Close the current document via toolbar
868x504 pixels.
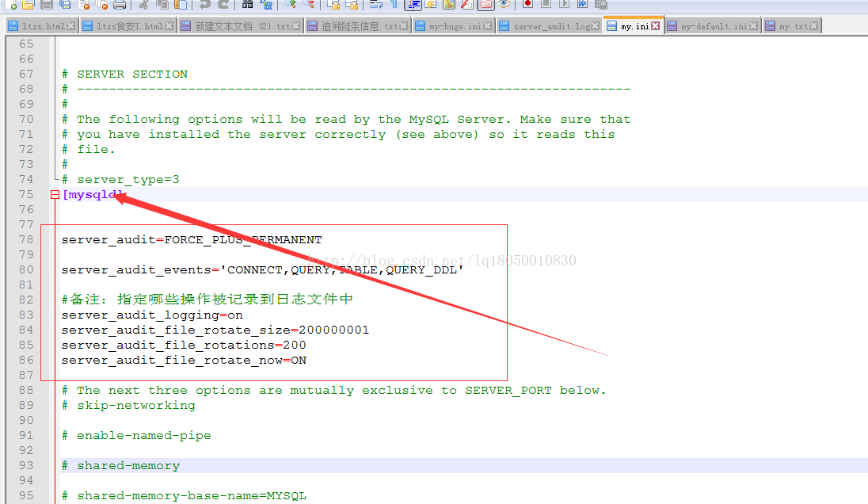pos(84,5)
